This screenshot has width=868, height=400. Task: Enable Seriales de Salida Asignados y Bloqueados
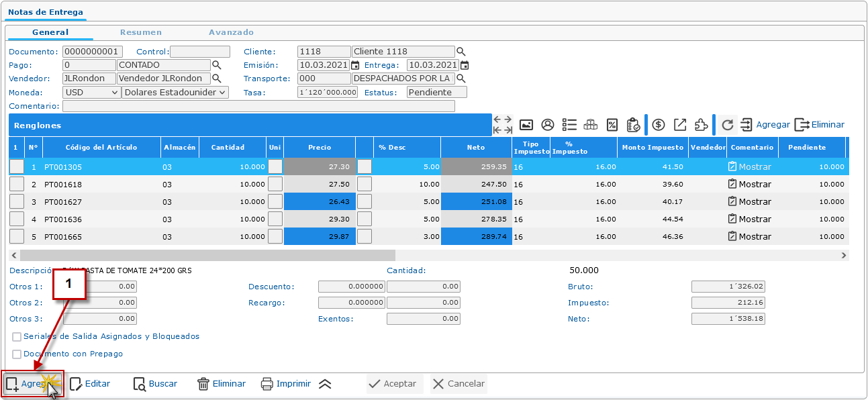click(x=17, y=337)
